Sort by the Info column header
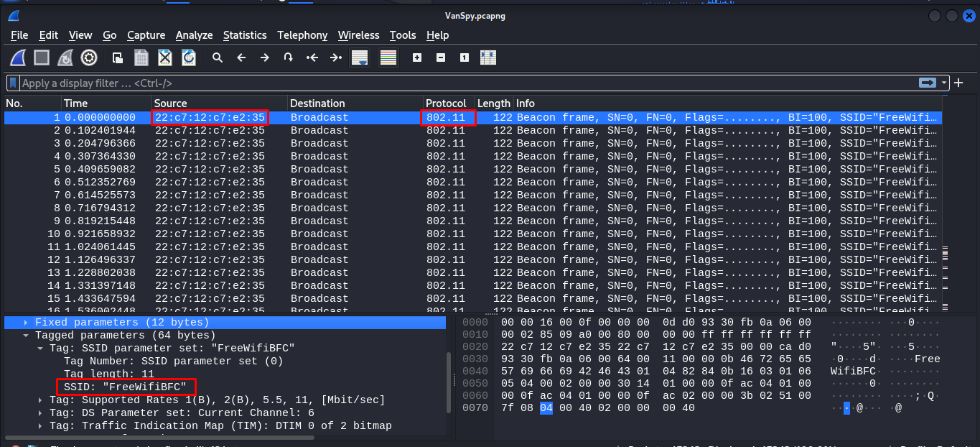This screenshot has height=447, width=980. click(727, 103)
